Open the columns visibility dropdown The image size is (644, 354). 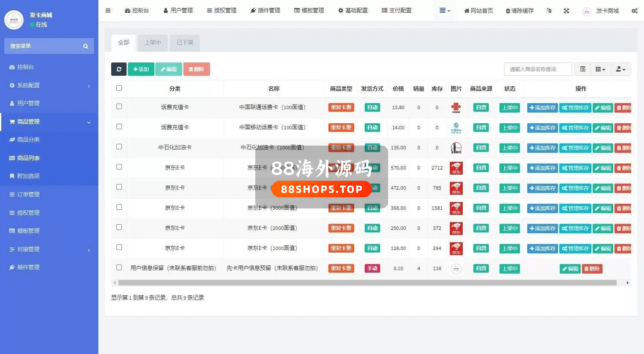pos(600,69)
